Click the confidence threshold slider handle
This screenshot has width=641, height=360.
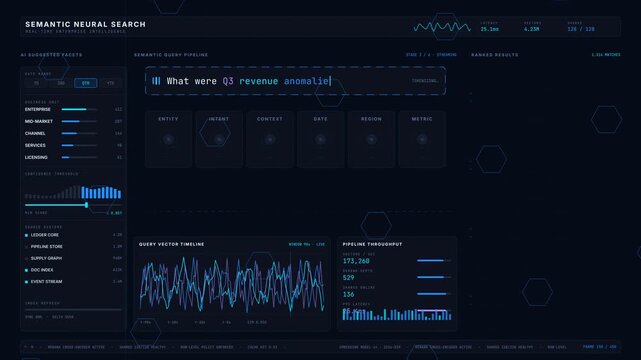tap(87, 205)
